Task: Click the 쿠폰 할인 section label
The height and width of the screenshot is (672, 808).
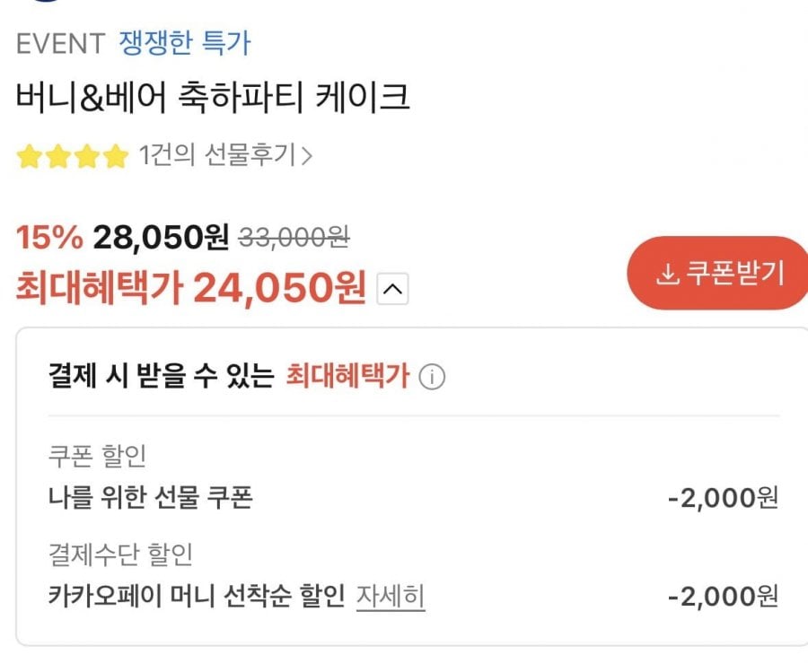Action: (97, 457)
